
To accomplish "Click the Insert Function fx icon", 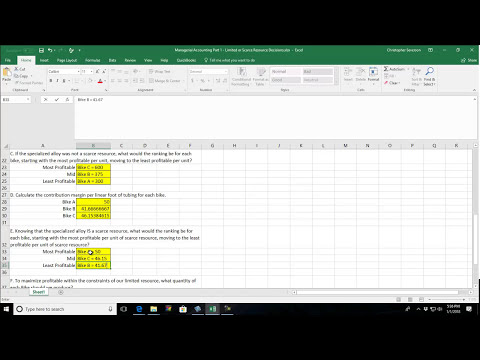I will [67, 99].
